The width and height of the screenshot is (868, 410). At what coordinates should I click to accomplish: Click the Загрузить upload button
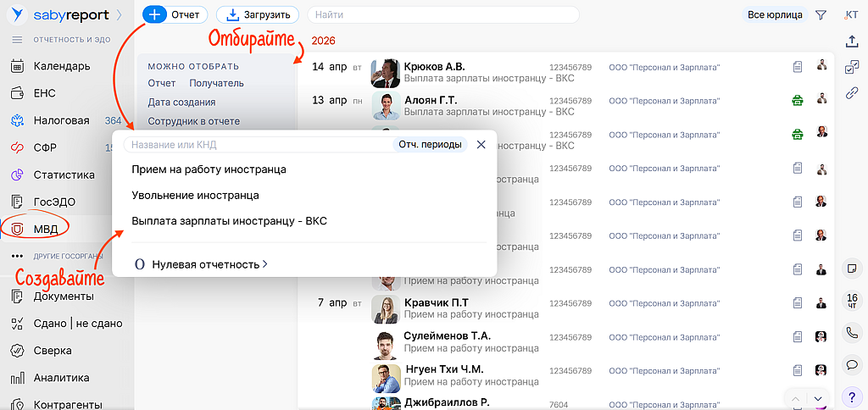pyautogui.click(x=258, y=14)
